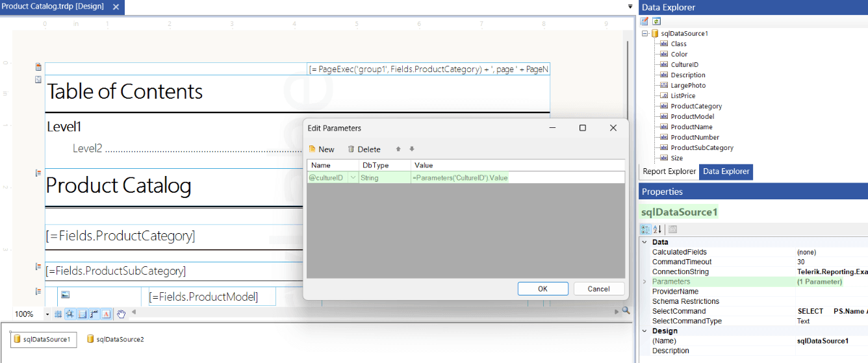Switch to the Report Explorer tab
Viewport: 868px width, 363px height.
pos(669,171)
